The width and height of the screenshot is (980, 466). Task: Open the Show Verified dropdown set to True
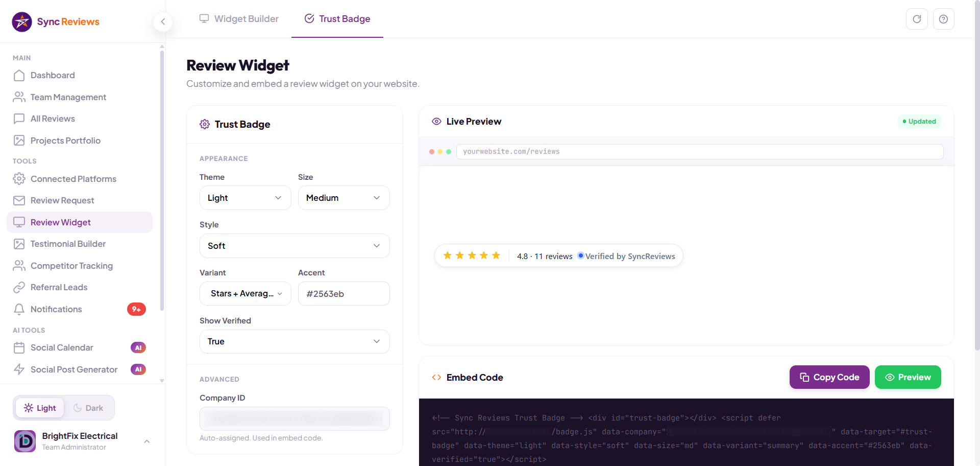coord(295,341)
